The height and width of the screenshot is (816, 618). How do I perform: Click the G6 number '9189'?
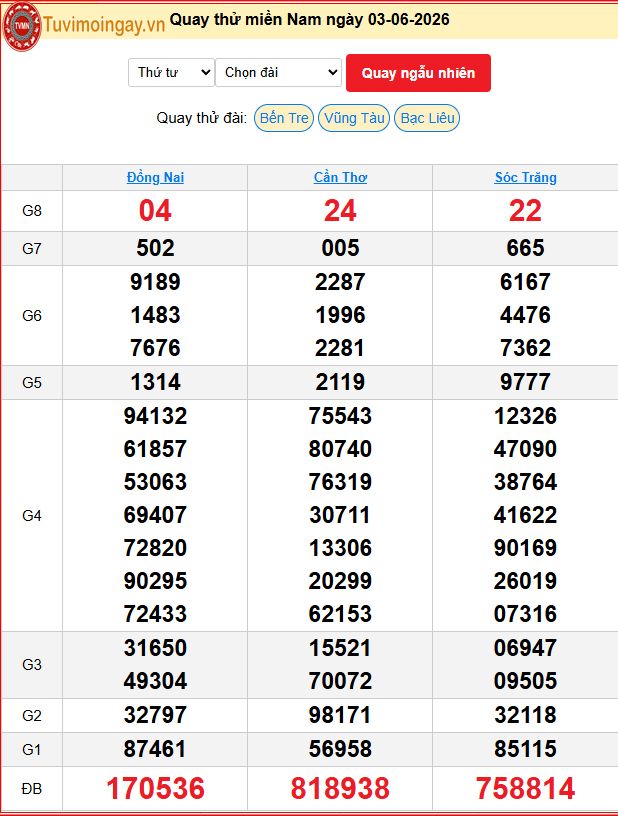pos(155,282)
